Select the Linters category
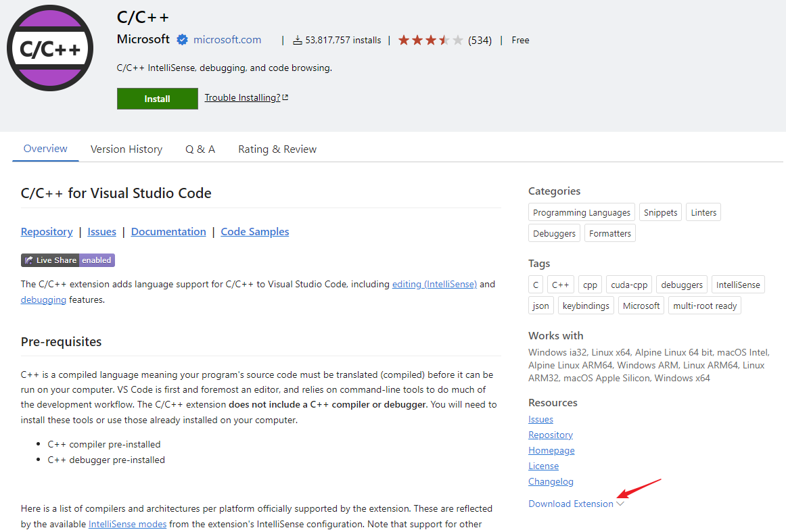Image resolution: width=786 pixels, height=532 pixels. [x=703, y=212]
